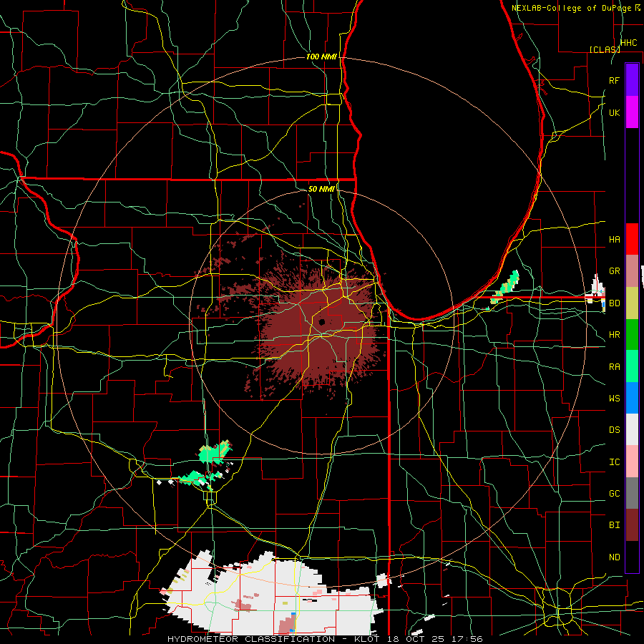The width and height of the screenshot is (644, 644).
Task: Click the black radar-site dot inside brown echo
Action: (x=322, y=321)
